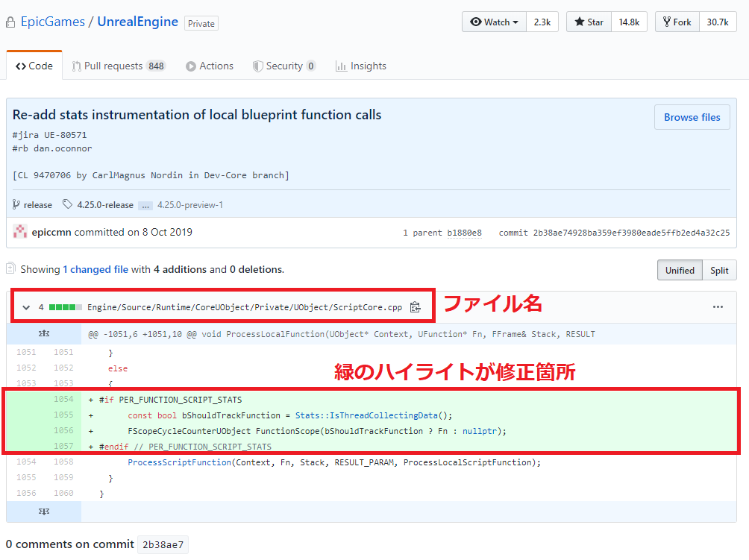
Task: Click the #jira UE-80571 text
Action: (50, 135)
